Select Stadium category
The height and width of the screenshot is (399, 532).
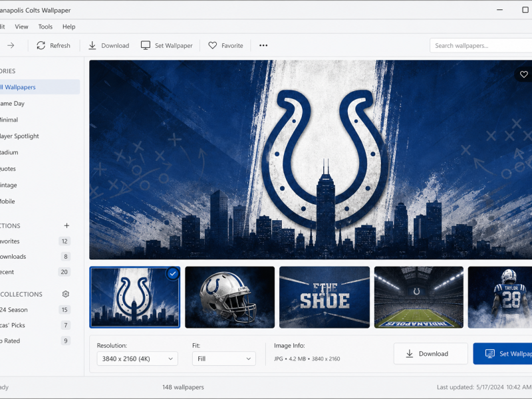coord(40,152)
